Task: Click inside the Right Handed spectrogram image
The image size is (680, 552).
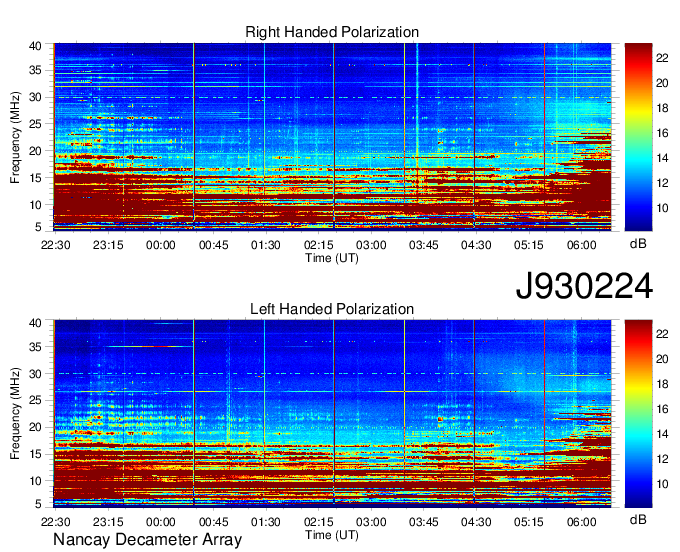Action: (332, 136)
